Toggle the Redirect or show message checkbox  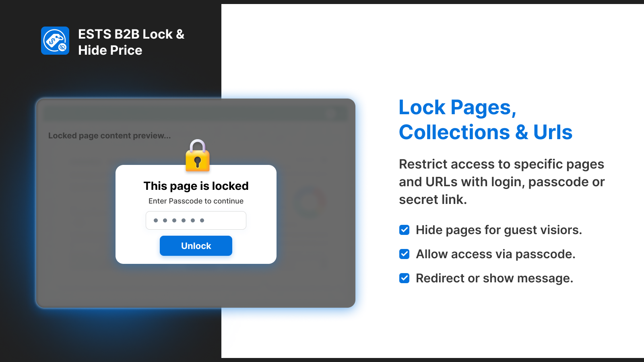point(405,278)
